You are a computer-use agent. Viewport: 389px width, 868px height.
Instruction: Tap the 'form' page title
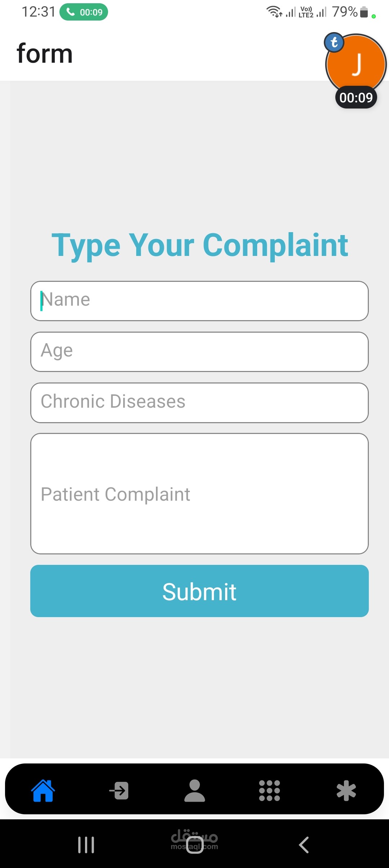click(45, 54)
